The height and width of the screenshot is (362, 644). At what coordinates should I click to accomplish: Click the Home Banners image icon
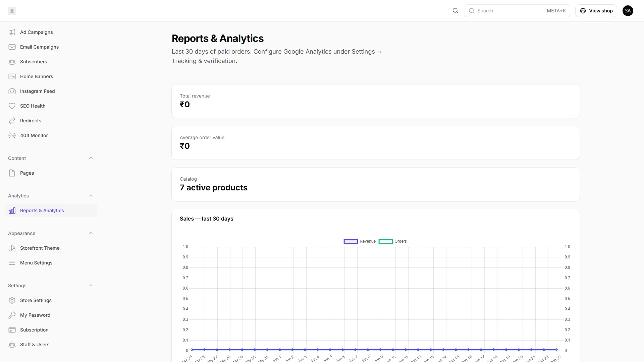click(12, 76)
